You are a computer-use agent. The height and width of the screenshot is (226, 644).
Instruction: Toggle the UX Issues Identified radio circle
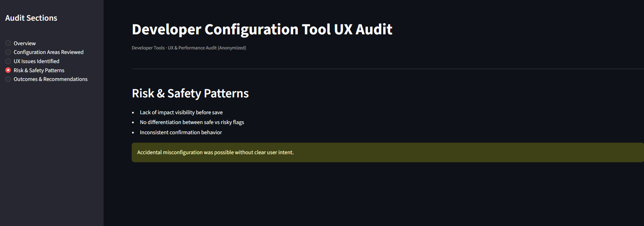[8, 61]
